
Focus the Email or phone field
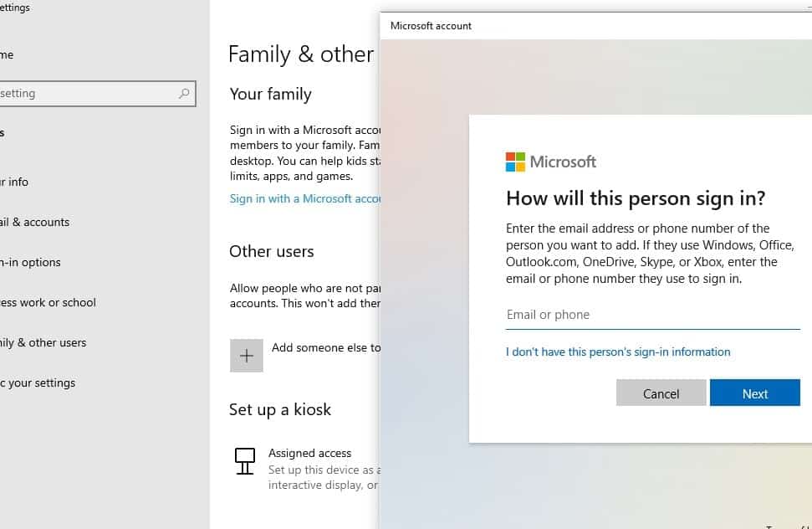652,315
